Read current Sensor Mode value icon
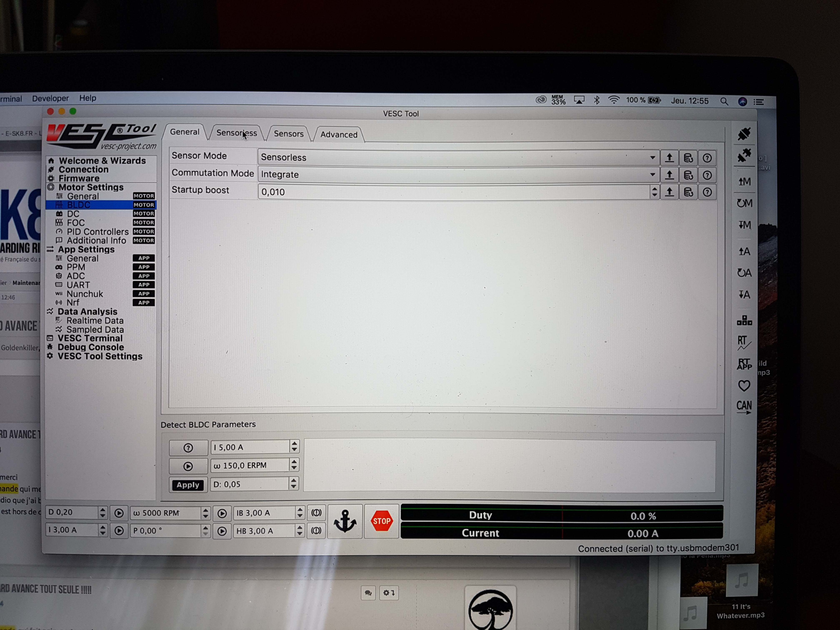Screen dimensions: 840x630 point(669,158)
